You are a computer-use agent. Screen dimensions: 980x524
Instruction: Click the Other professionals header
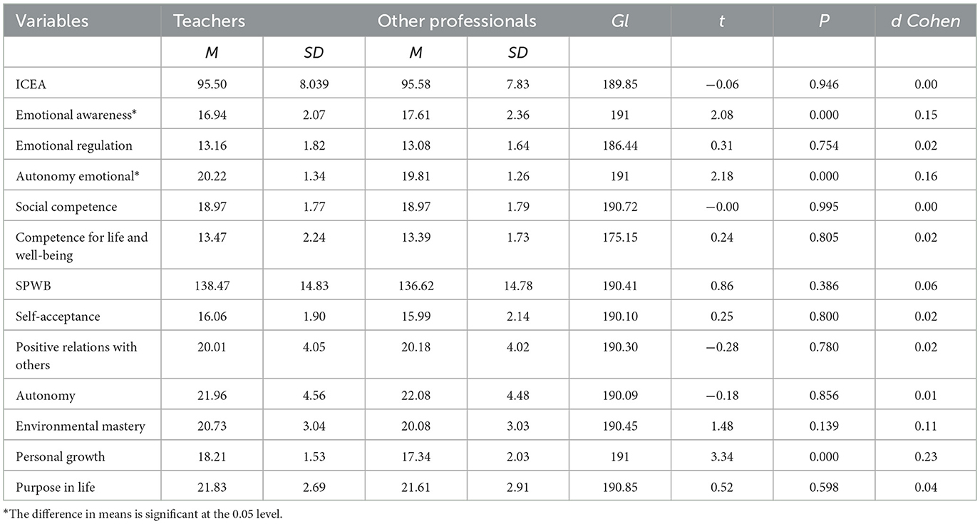point(456,21)
